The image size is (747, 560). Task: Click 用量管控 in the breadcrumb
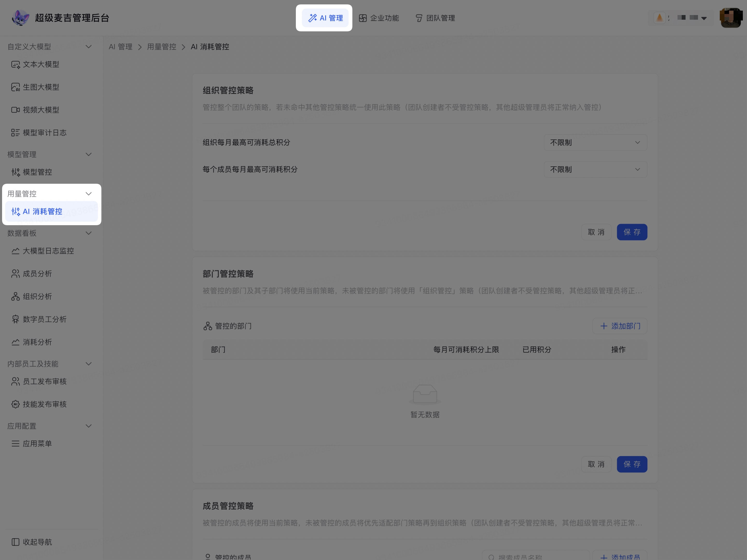pos(162,47)
